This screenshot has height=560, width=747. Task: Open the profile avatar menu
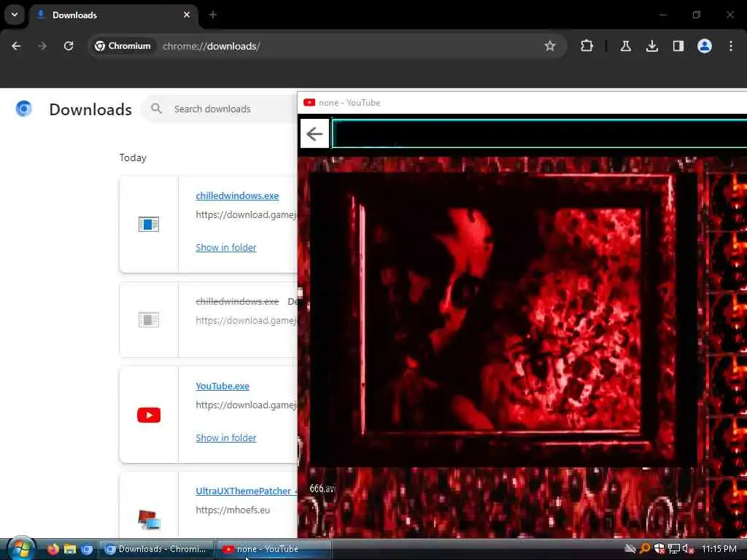[x=704, y=46]
